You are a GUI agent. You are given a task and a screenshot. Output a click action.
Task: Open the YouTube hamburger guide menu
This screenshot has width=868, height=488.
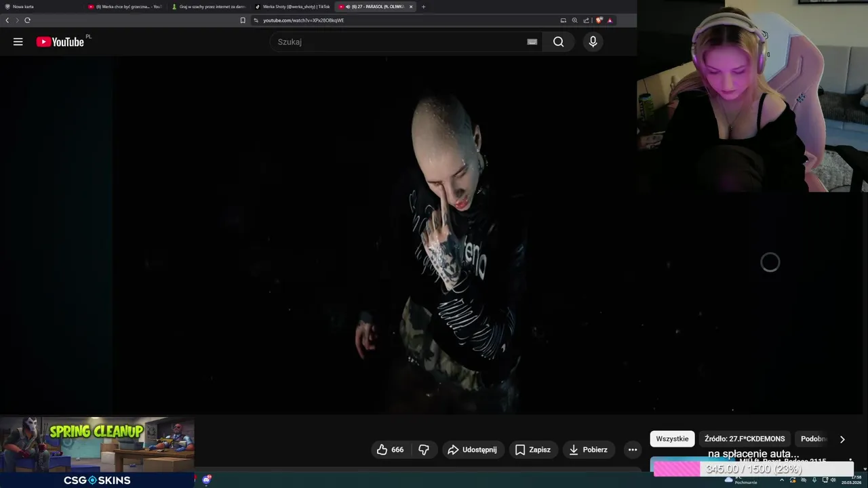(18, 42)
